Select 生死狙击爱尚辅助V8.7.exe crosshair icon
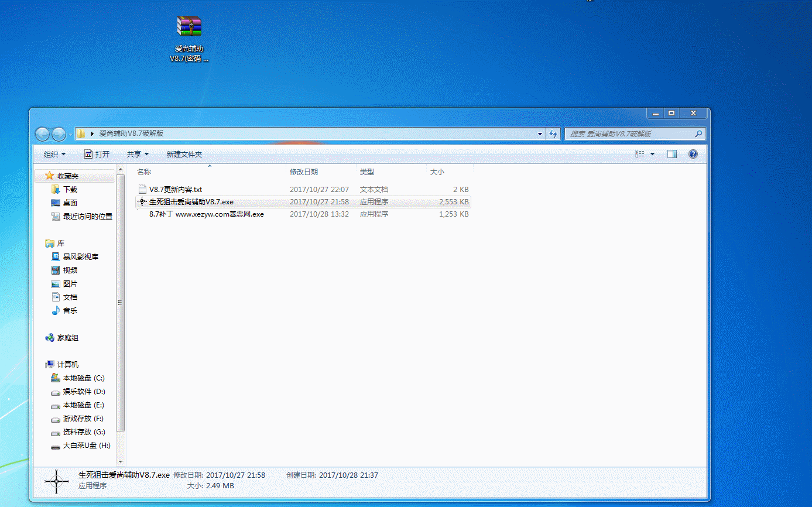This screenshot has height=507, width=812. coord(142,202)
